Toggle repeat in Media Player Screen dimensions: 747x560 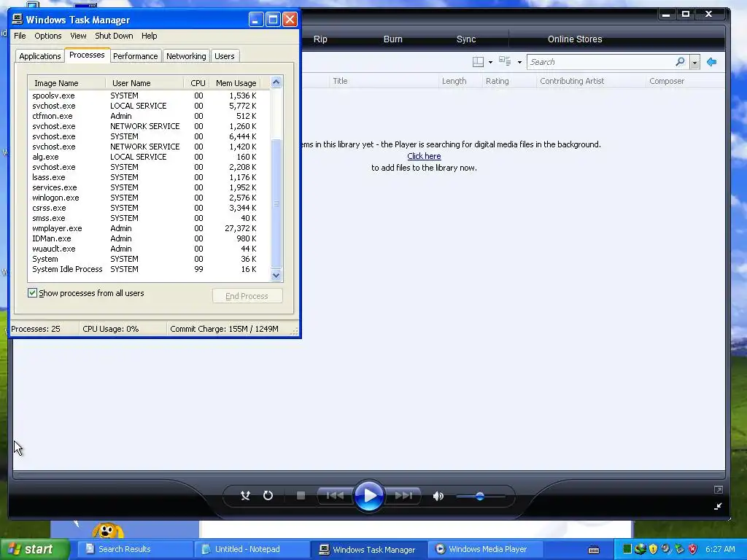[x=268, y=496]
